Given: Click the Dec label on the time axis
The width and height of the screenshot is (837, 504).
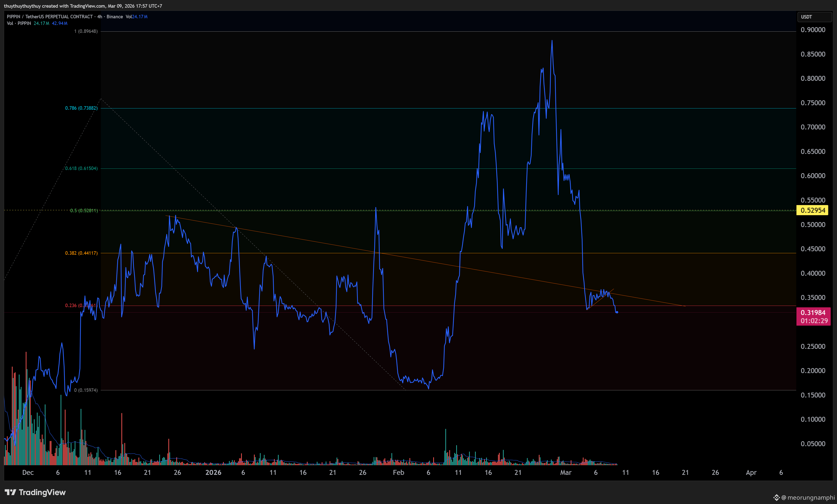Looking at the screenshot, I should click(x=28, y=472).
